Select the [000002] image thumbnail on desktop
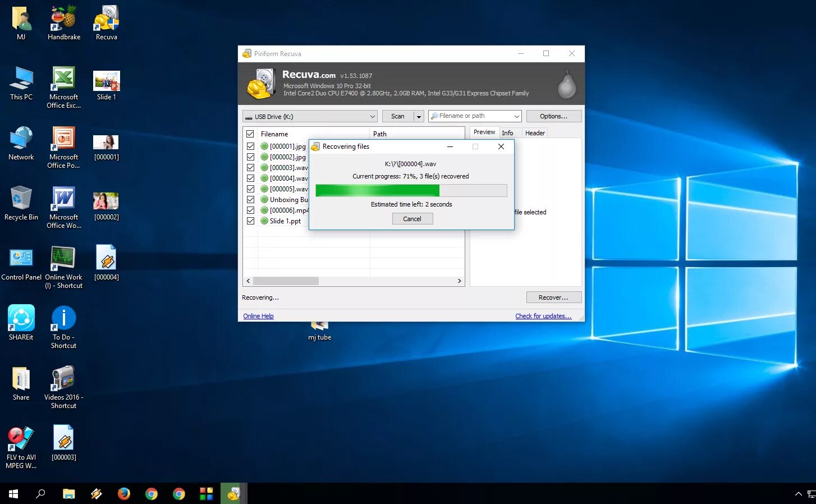Screen dimensions: 816x504 point(107,205)
